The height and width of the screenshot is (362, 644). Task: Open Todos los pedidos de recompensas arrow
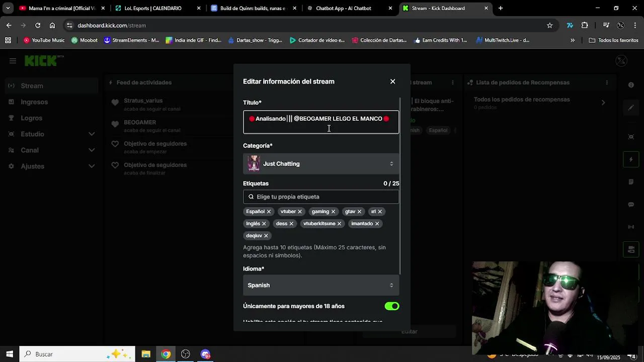[603, 103]
